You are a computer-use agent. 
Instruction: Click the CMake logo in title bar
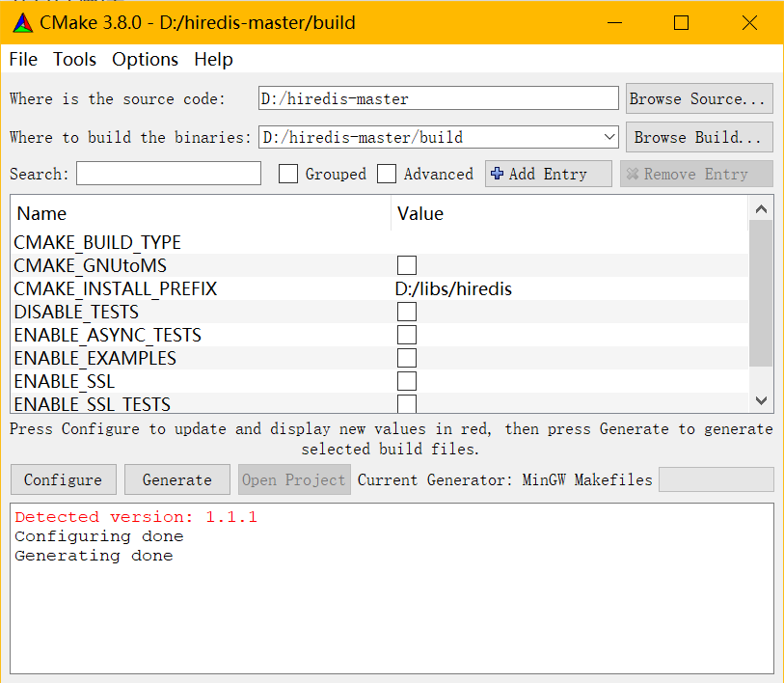pos(21,22)
